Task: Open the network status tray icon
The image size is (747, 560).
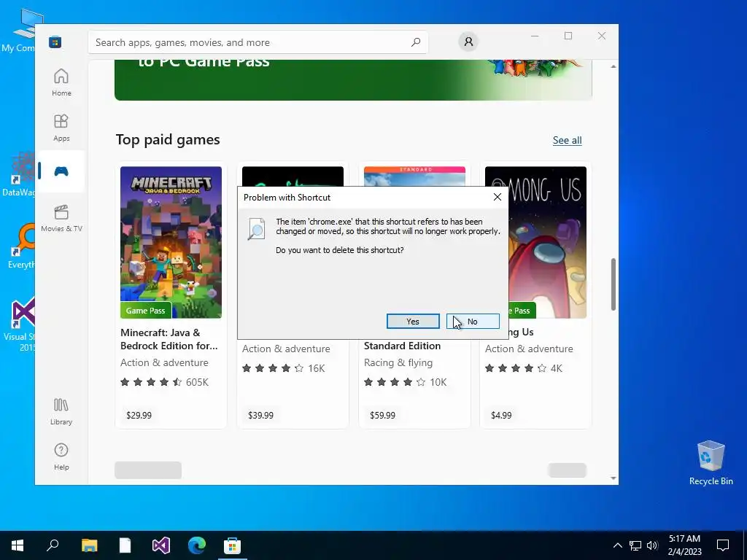Action: (635, 545)
